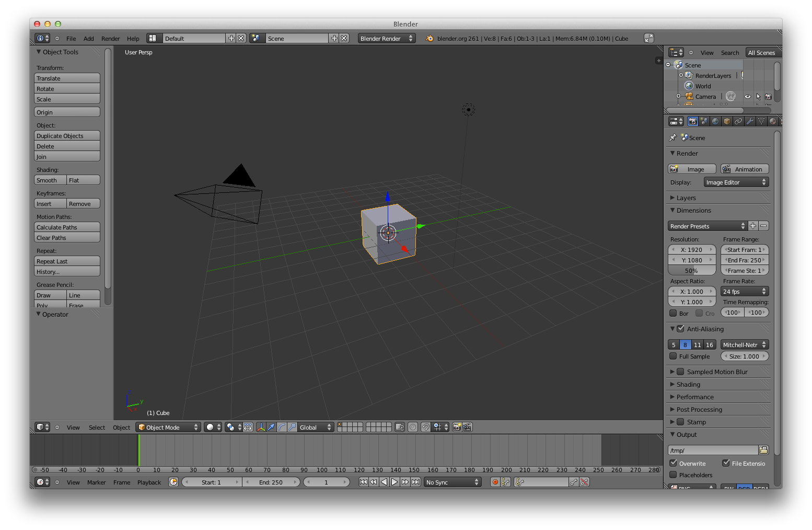Viewport: 812px width, 530px height.
Task: Click the delete keyframe icon in timeline
Action: [x=584, y=482]
